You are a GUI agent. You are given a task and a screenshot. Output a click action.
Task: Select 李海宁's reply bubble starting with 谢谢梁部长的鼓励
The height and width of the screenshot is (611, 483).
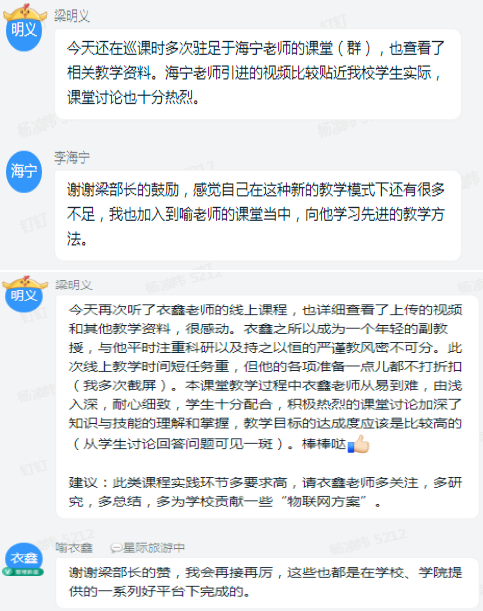(x=258, y=215)
